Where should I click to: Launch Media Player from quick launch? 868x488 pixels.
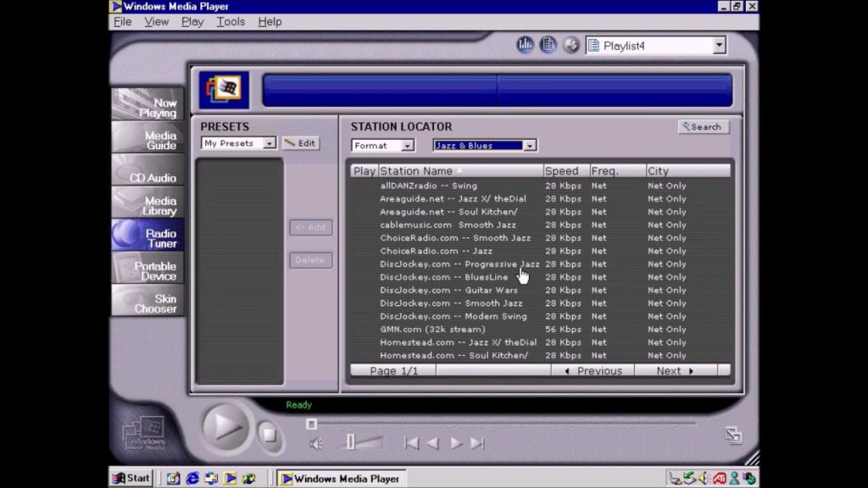[x=230, y=479]
